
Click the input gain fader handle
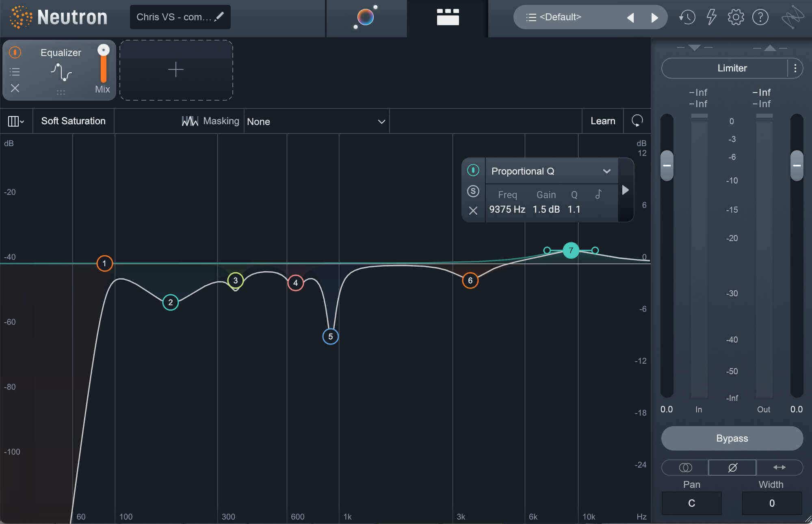[x=667, y=165]
